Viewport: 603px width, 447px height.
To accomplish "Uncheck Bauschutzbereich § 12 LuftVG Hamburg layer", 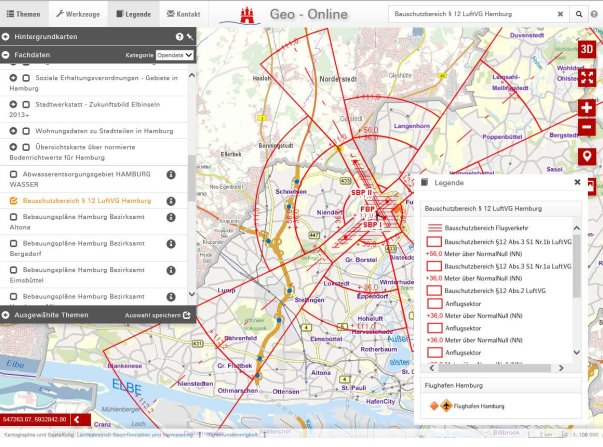I will click(x=13, y=201).
